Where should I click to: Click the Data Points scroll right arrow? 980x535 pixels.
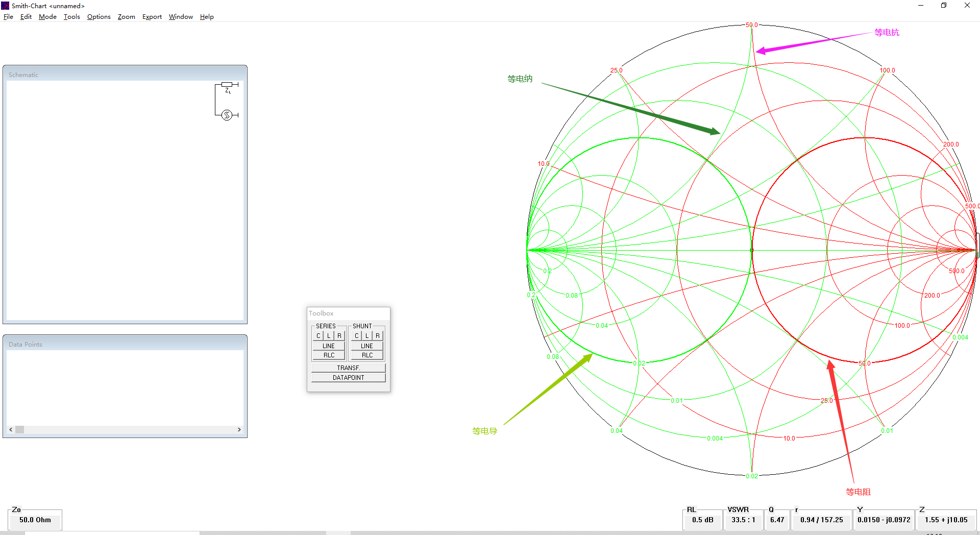(x=239, y=430)
